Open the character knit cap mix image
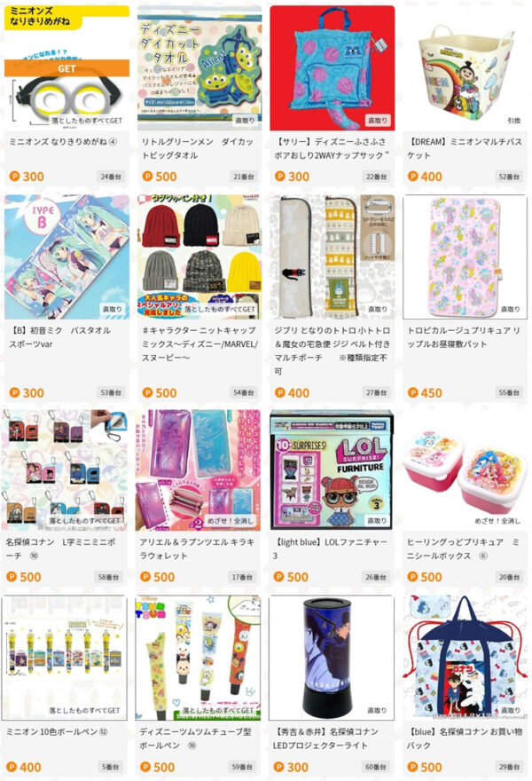 199,256
